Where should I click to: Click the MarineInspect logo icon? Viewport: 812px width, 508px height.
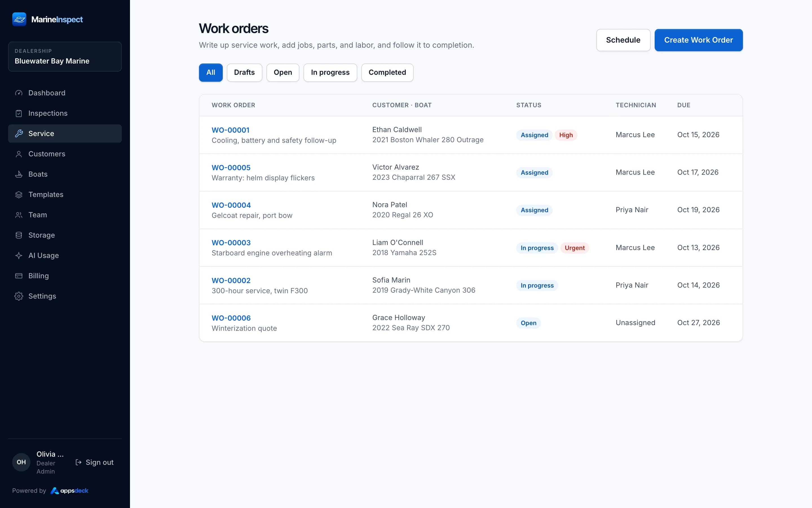19,19
